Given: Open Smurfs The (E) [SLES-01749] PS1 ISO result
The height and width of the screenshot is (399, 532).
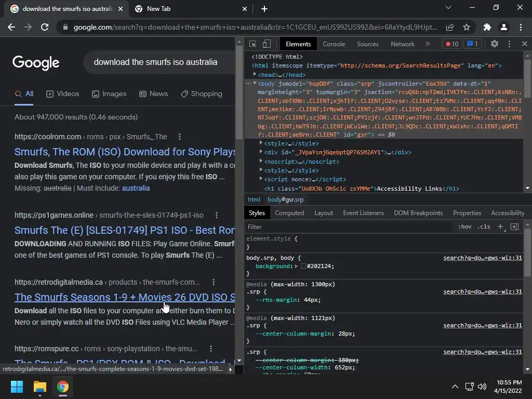Looking at the screenshot, I should 125,230.
